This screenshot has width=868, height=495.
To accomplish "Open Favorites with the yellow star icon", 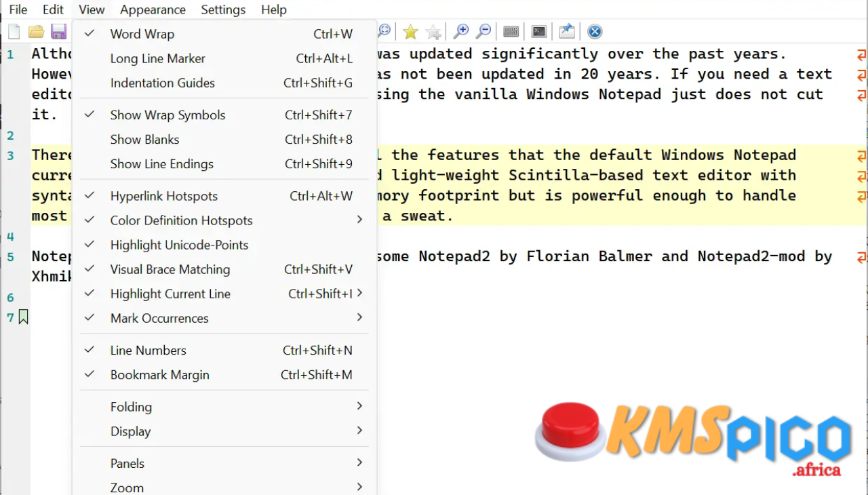I will (410, 31).
